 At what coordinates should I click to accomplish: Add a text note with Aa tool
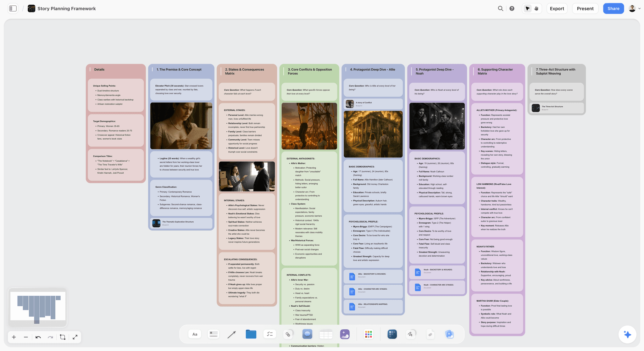click(x=195, y=334)
